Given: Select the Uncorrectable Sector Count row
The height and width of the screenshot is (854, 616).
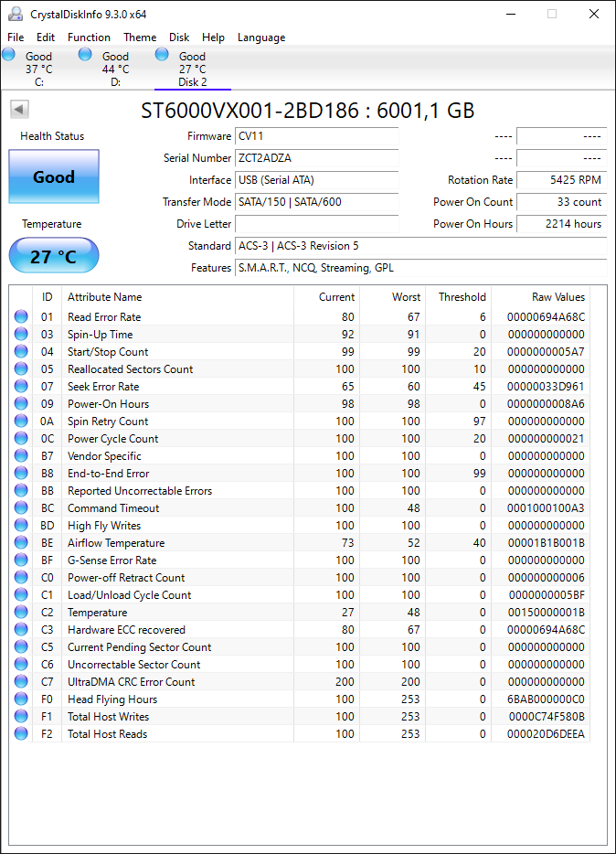Looking at the screenshot, I should coord(299,665).
